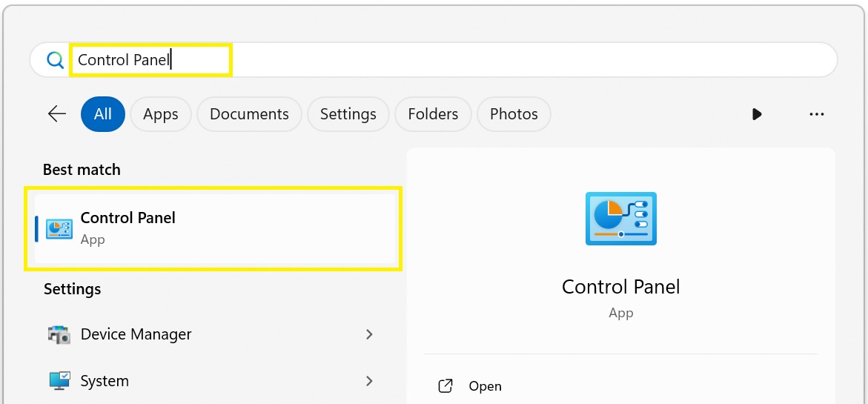This screenshot has height=404, width=868.
Task: Show more filters with the right arrow icon
Action: [757, 114]
